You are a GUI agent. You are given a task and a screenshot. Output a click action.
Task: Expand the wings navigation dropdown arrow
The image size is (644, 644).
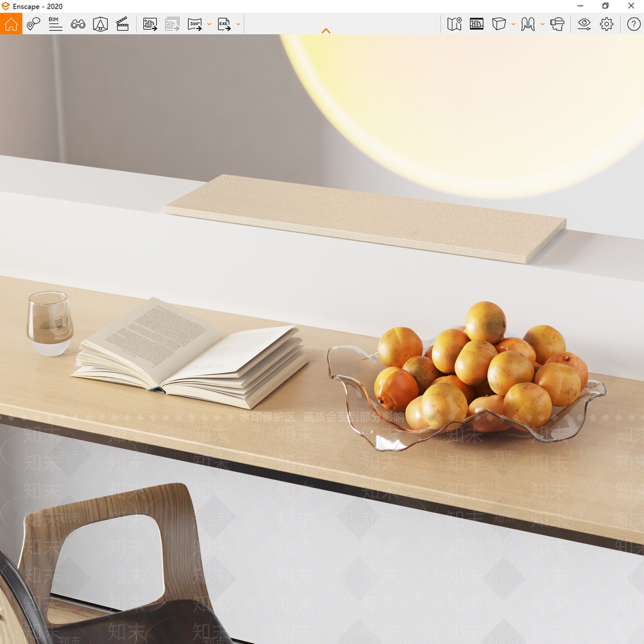[542, 25]
